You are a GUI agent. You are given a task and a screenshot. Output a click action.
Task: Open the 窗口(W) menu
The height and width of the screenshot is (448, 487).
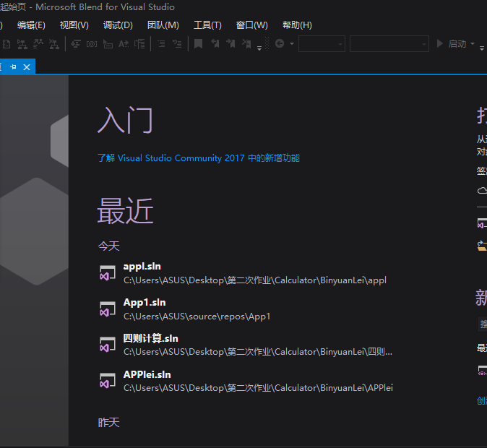(252, 25)
